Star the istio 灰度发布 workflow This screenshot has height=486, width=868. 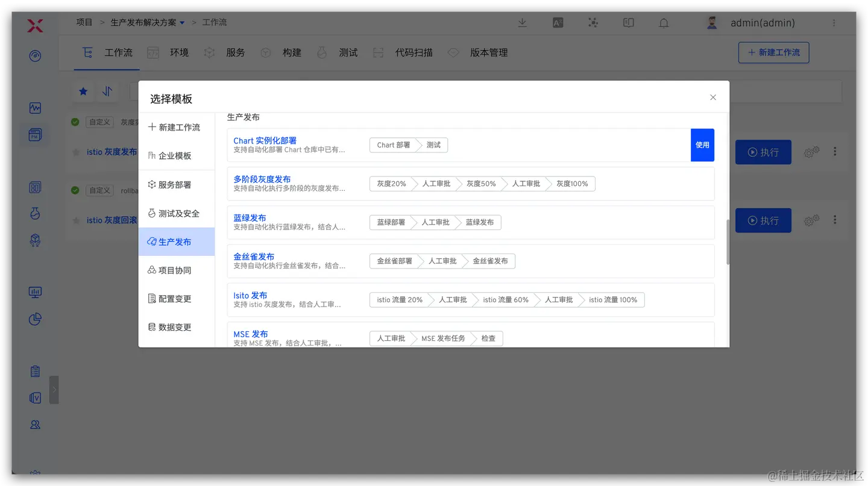(76, 152)
